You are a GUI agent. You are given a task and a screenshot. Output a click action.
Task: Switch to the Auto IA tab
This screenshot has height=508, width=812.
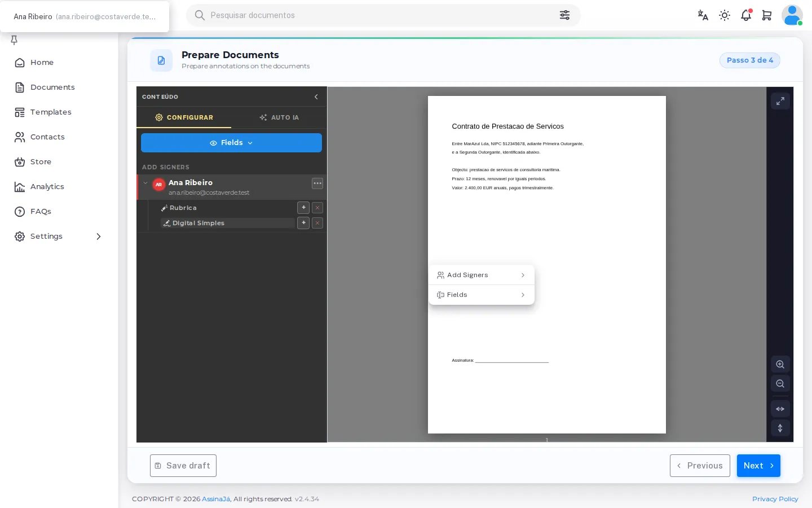pyautogui.click(x=279, y=117)
